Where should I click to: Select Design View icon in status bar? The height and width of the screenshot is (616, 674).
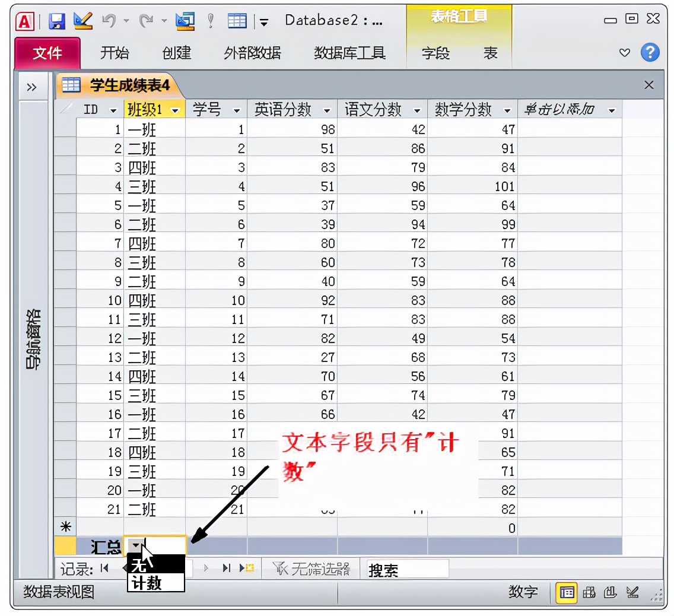click(x=633, y=592)
